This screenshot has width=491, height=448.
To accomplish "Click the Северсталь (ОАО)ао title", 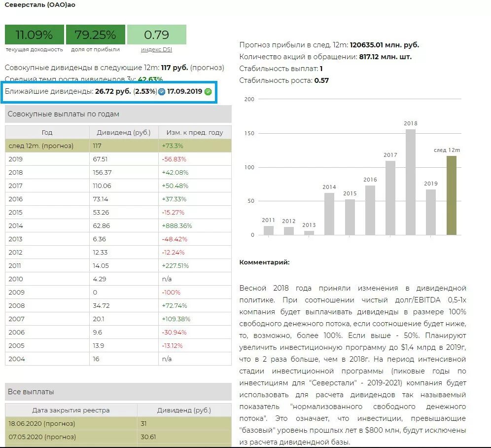I will click(x=40, y=5).
